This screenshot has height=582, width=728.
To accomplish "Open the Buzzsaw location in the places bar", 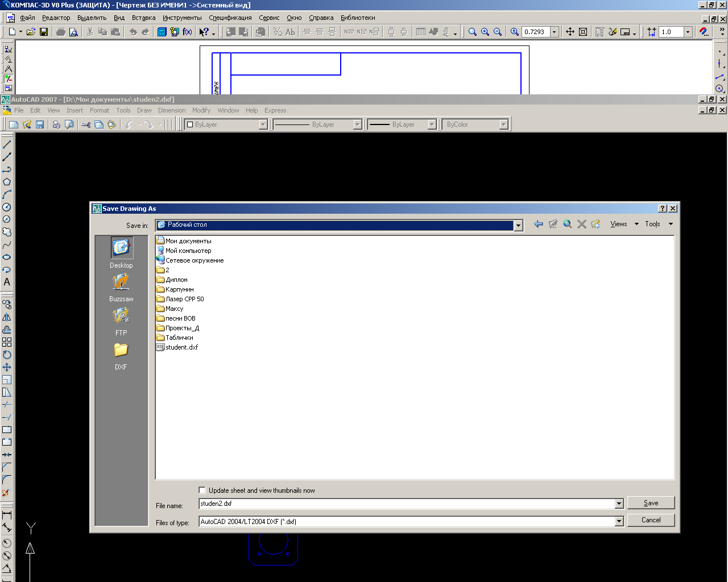I will tap(121, 287).
